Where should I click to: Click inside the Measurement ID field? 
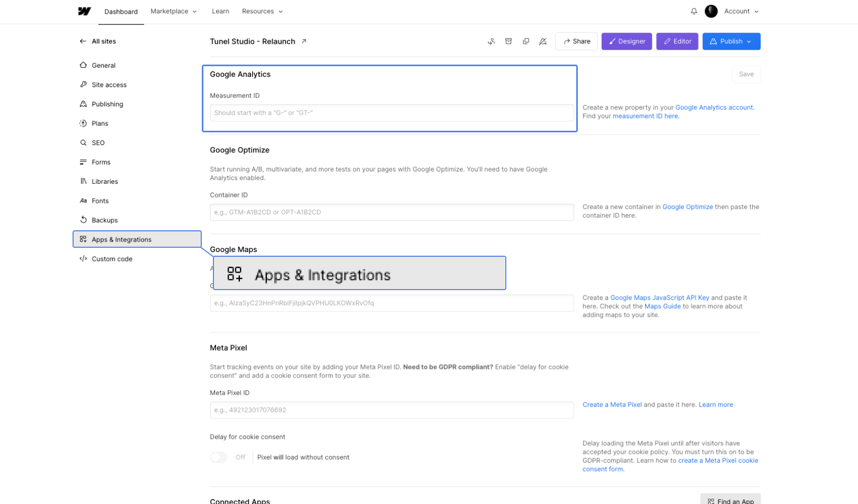coord(390,113)
